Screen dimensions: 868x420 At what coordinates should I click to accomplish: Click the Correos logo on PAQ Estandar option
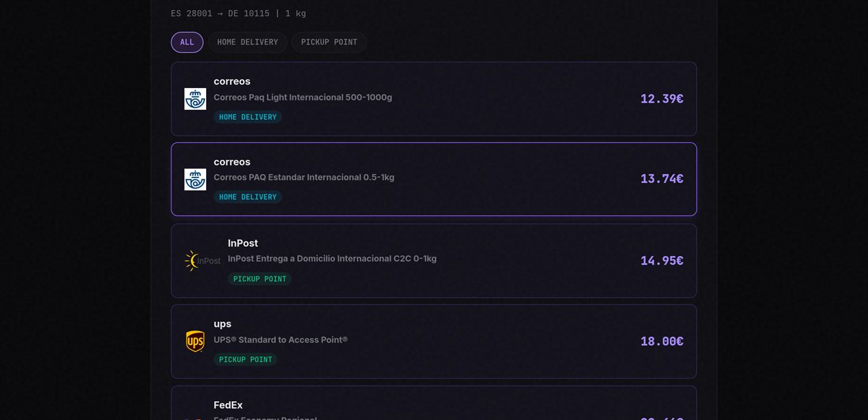[x=195, y=180]
